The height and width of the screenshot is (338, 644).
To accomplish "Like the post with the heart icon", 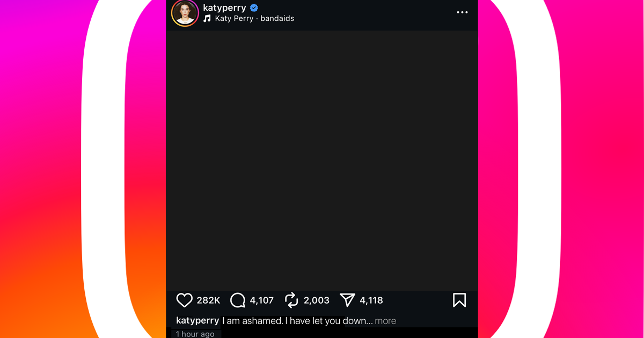I will pos(184,300).
